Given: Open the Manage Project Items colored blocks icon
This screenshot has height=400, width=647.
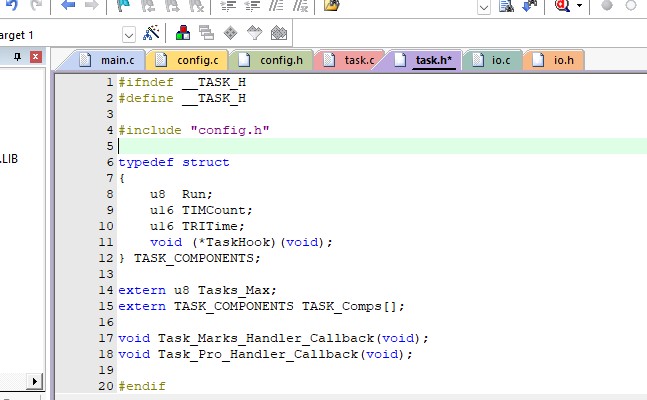Looking at the screenshot, I should (x=182, y=34).
